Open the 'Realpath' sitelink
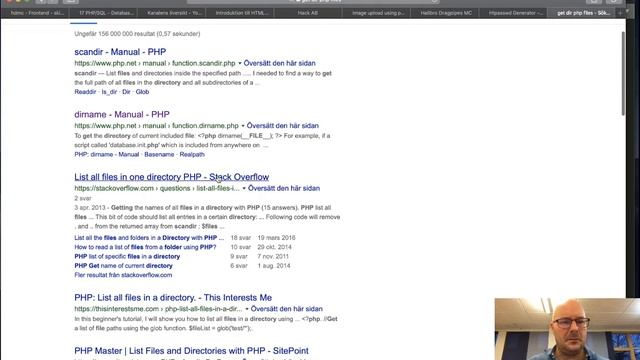Screen dimensions: 640x360 (192, 154)
